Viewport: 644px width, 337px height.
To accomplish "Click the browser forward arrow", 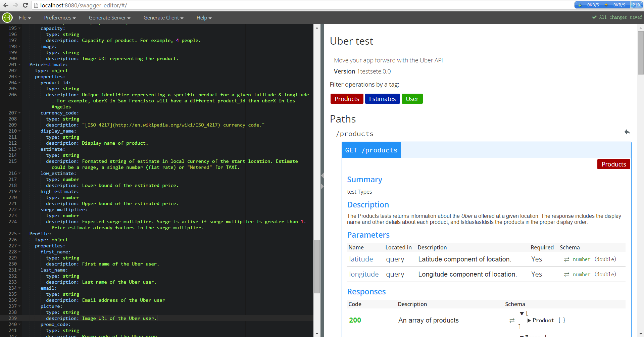I will [15, 5].
